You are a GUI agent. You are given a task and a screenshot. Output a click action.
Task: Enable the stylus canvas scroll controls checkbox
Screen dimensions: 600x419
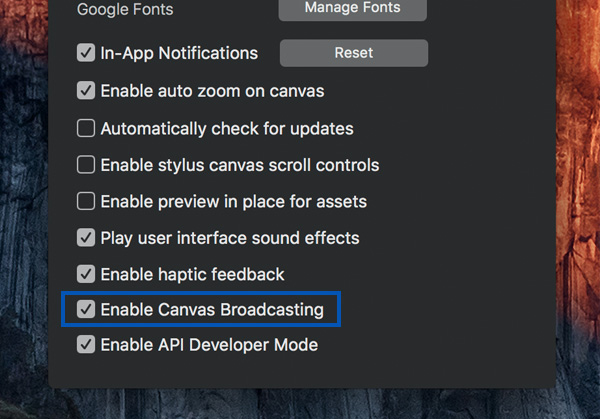[x=86, y=165]
